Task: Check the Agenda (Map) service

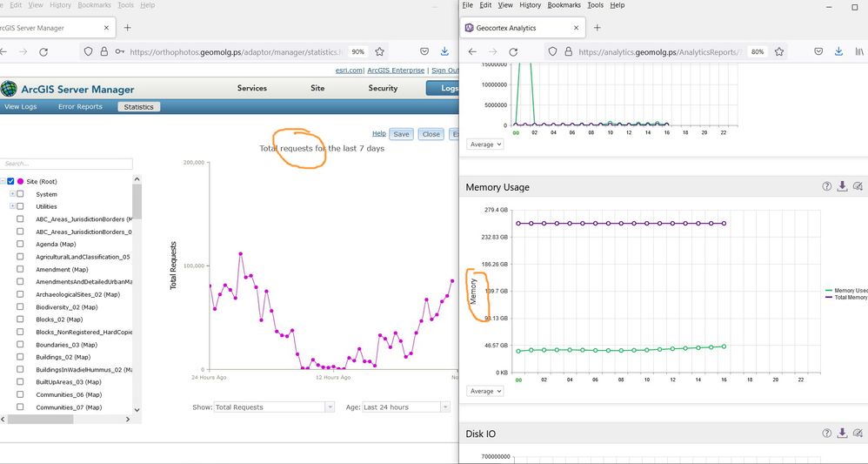Action: click(20, 244)
